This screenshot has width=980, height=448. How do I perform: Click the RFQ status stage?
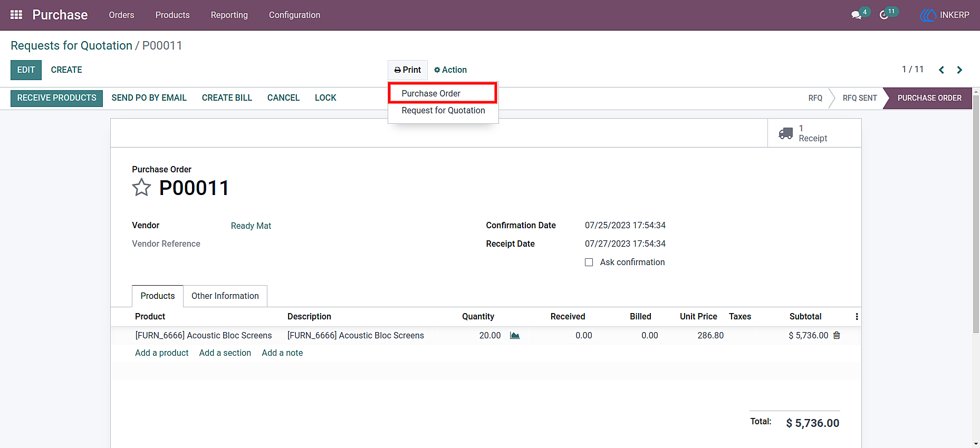[815, 98]
